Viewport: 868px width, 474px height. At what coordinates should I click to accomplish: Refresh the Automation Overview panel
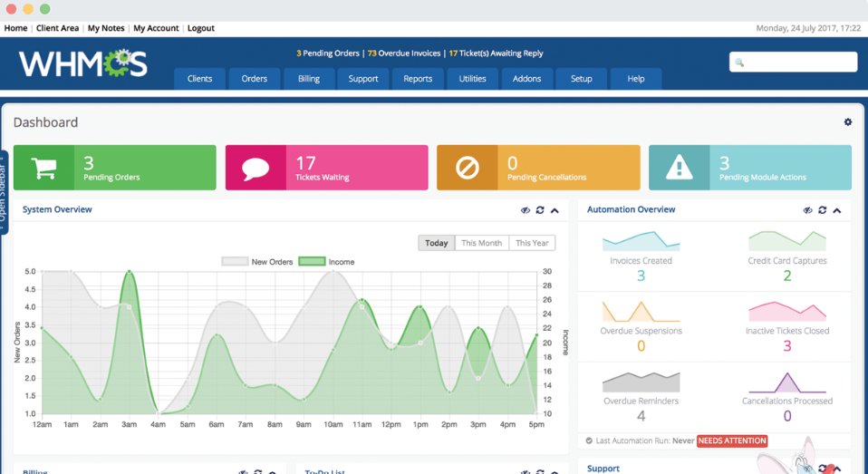823,210
